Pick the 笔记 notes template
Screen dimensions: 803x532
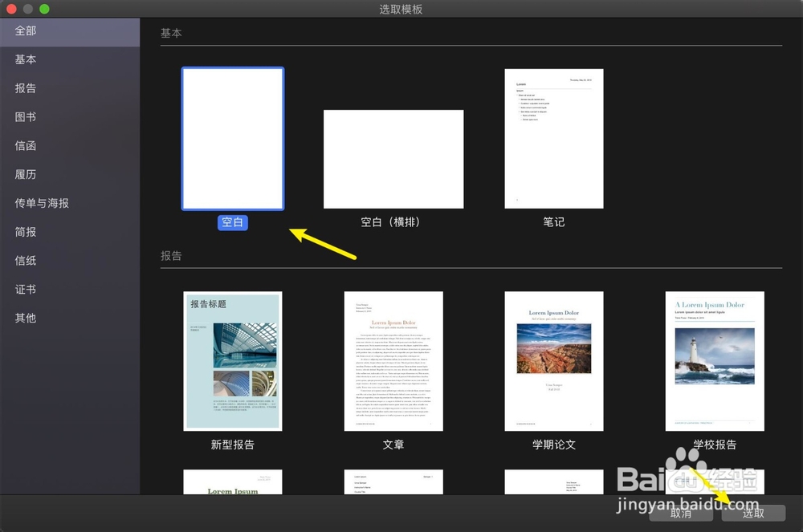pyautogui.click(x=553, y=138)
